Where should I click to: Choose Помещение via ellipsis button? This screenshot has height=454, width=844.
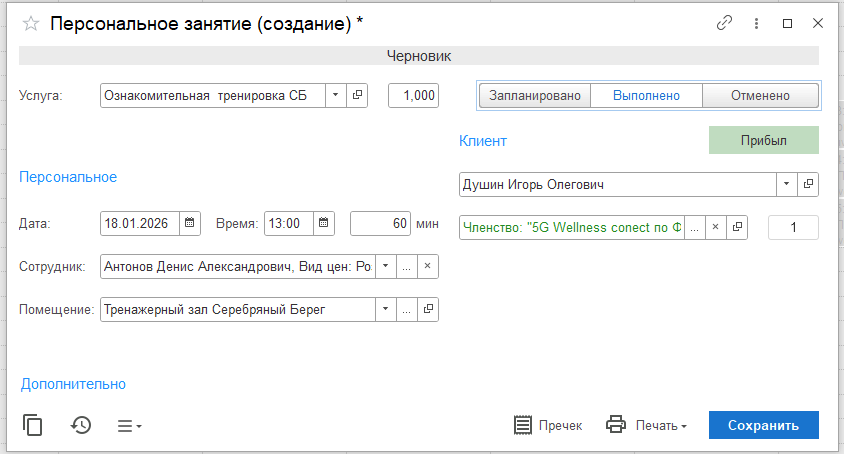tap(407, 309)
